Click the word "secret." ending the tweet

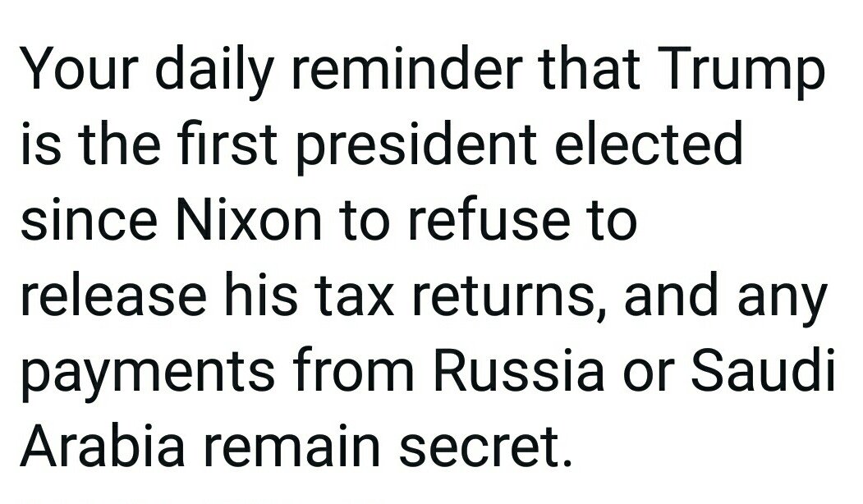point(485,448)
